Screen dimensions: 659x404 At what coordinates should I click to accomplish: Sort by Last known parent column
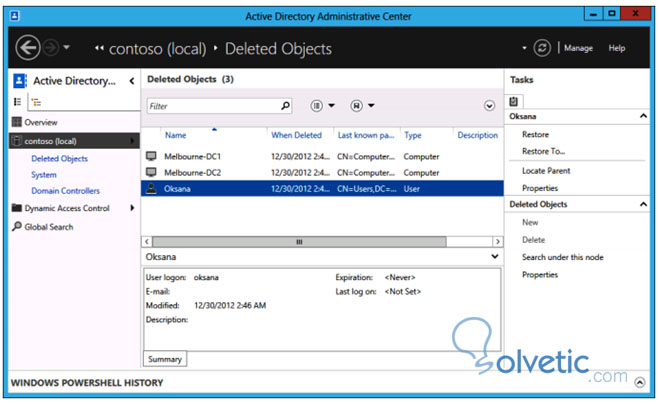[366, 135]
